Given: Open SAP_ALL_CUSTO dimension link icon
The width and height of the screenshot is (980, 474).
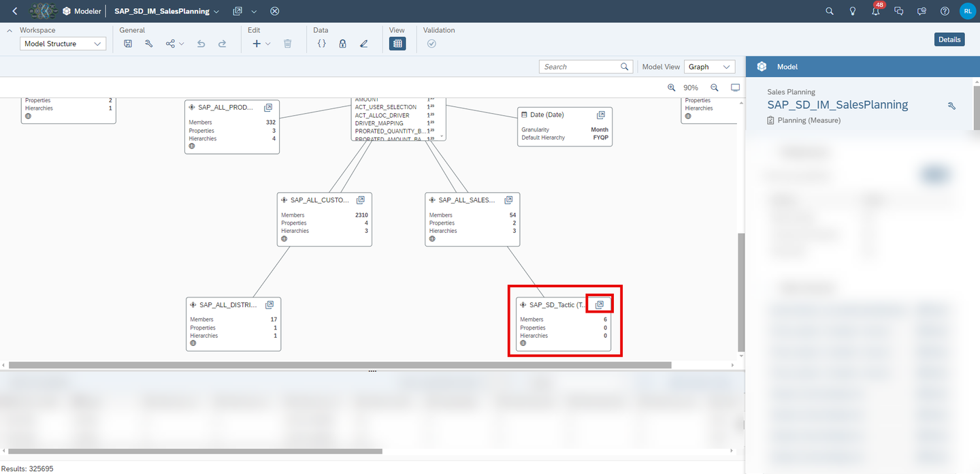Looking at the screenshot, I should pyautogui.click(x=361, y=200).
